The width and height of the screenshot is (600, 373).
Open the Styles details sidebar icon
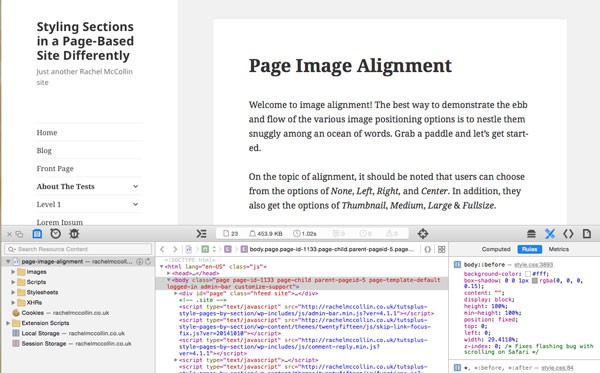tap(550, 234)
